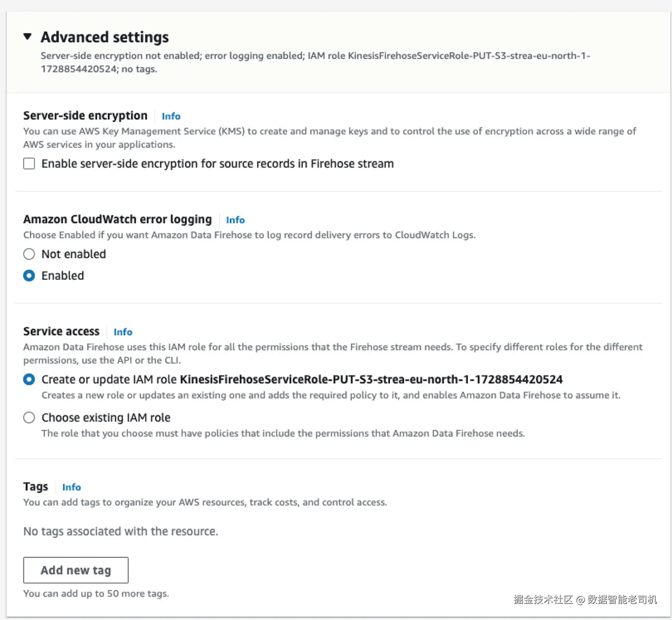Select Not enabled radio for error logging
The height and width of the screenshot is (620, 672).
[29, 254]
